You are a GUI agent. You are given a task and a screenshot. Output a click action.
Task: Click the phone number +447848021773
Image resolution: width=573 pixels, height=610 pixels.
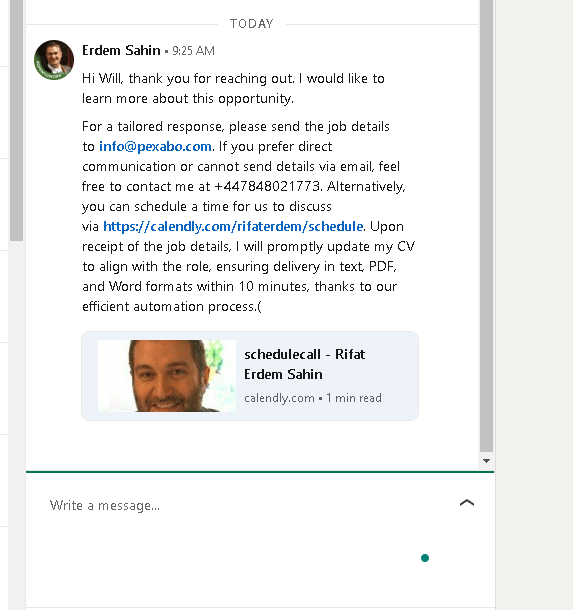(x=268, y=186)
